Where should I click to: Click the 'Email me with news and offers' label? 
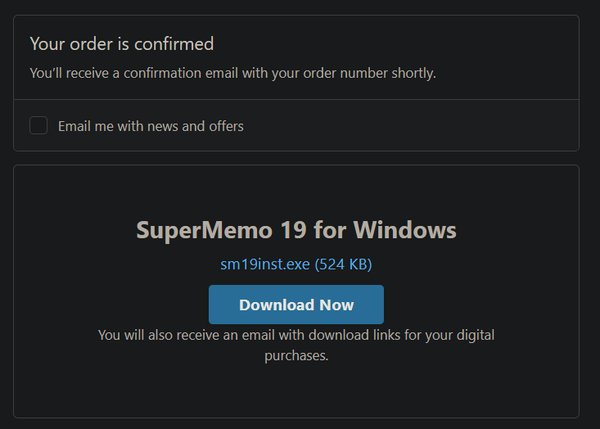(150, 126)
